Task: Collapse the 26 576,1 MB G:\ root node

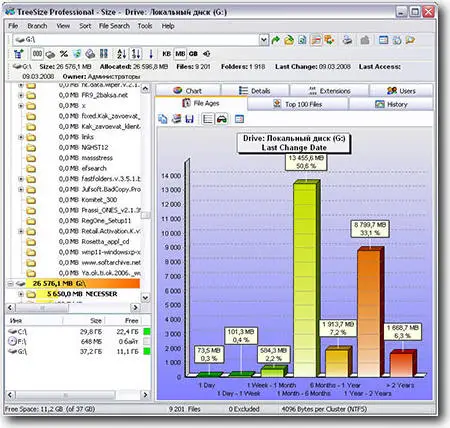Action: [x=11, y=284]
